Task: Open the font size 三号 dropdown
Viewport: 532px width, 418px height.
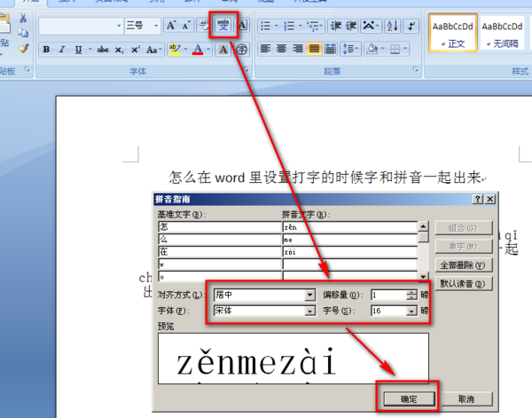Action: (x=156, y=26)
